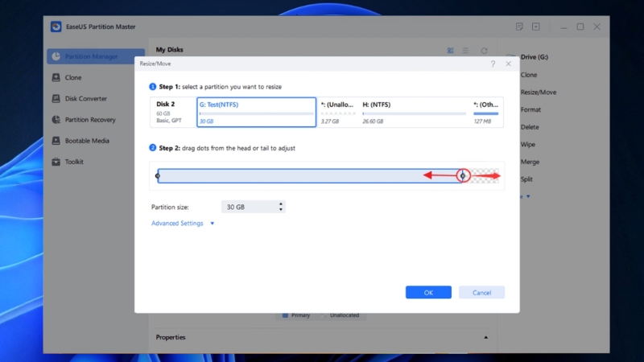Click the Resize/Move dialog help question mark

[492, 64]
